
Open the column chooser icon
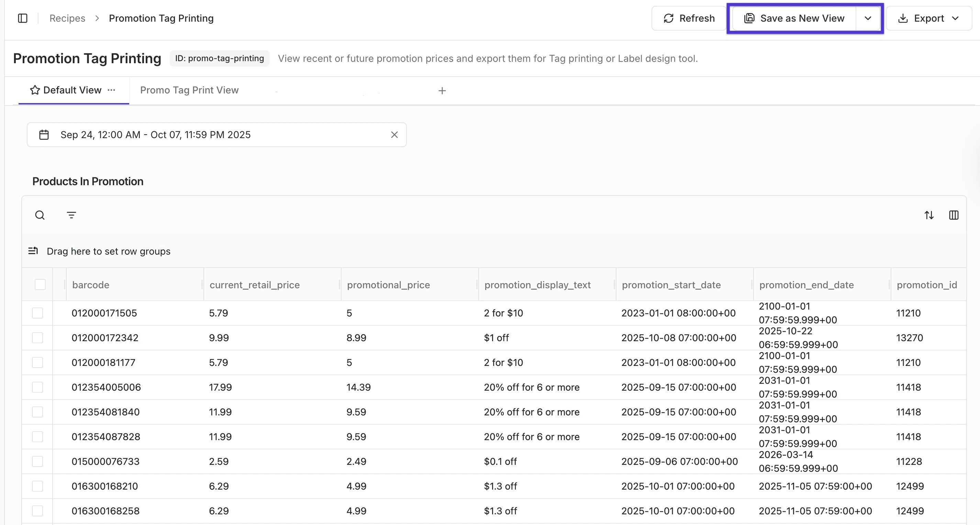[x=954, y=215]
